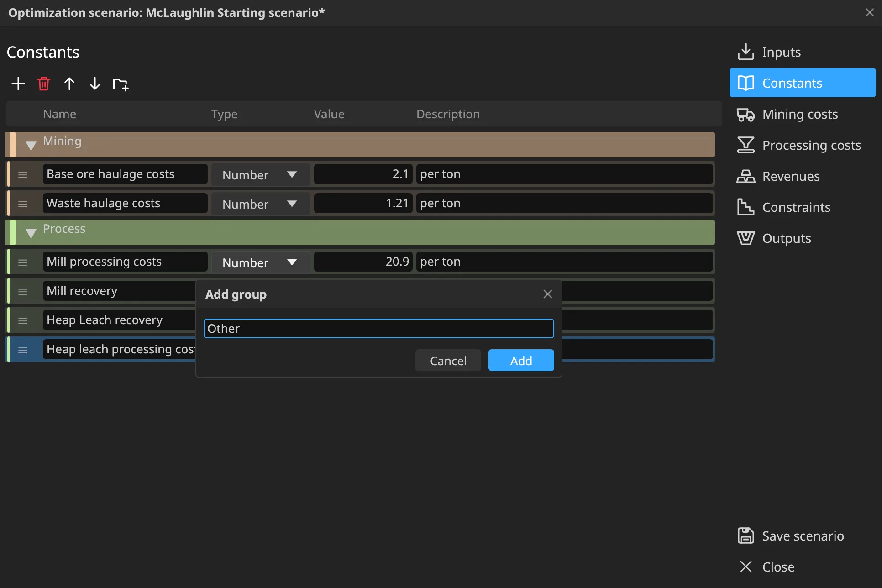This screenshot has height=588, width=882.
Task: Select the Constants section
Action: 803,83
